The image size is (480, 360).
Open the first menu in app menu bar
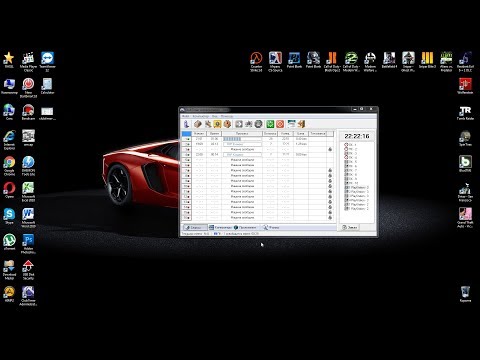click(185, 116)
